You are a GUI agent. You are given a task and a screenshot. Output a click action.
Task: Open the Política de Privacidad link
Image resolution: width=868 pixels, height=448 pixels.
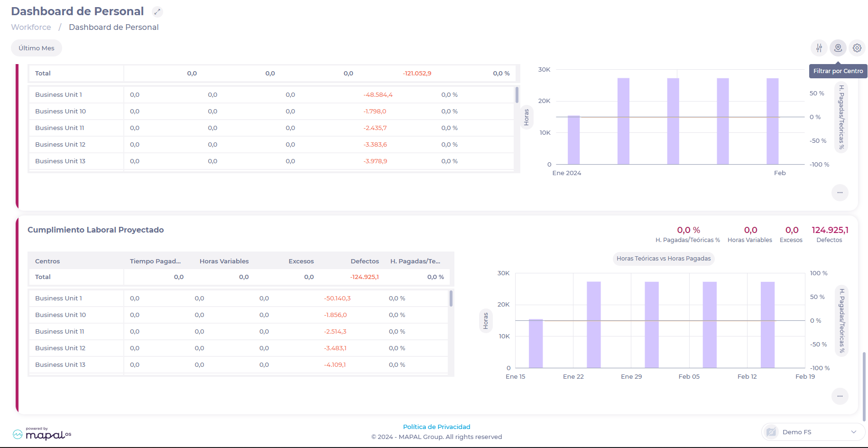tap(436, 427)
